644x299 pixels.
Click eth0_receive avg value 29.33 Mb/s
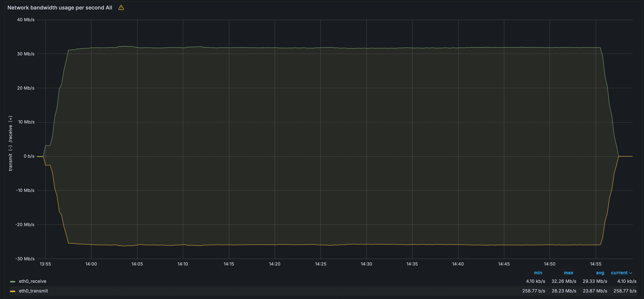pos(595,281)
